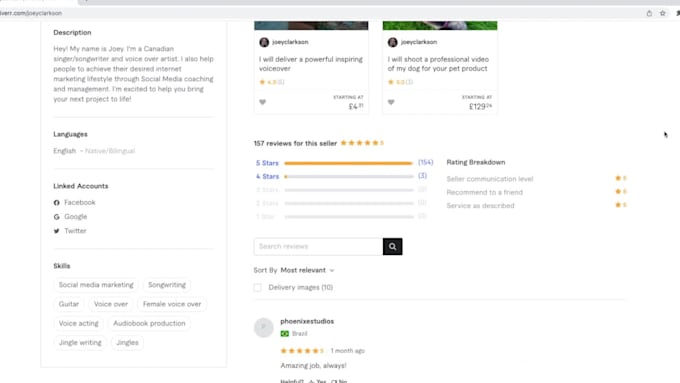Click star rating on inspiring voiceover gig
The width and height of the screenshot is (680, 383).
tap(272, 82)
